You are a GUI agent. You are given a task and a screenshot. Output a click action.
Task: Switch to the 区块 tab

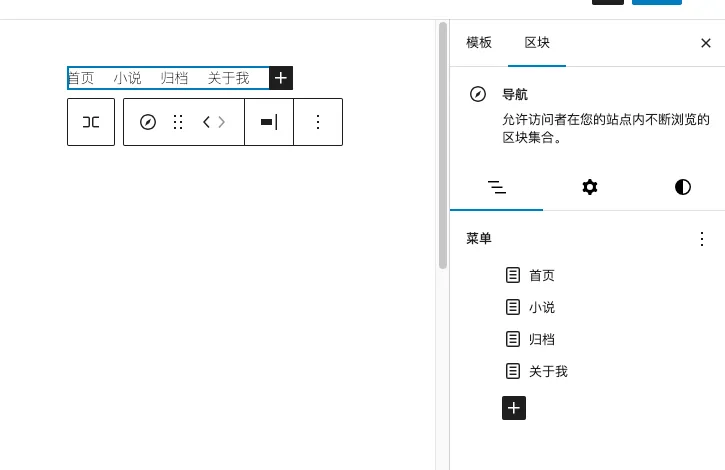pyautogui.click(x=537, y=43)
